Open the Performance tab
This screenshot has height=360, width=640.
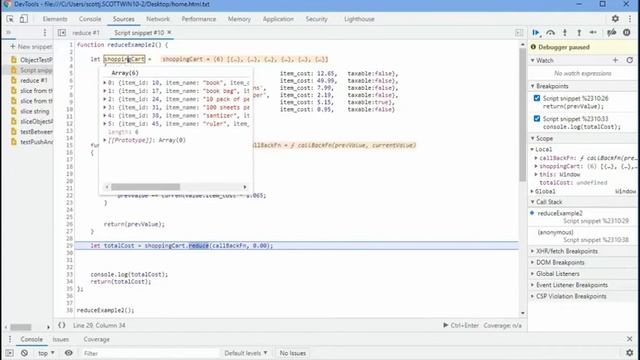point(199,19)
